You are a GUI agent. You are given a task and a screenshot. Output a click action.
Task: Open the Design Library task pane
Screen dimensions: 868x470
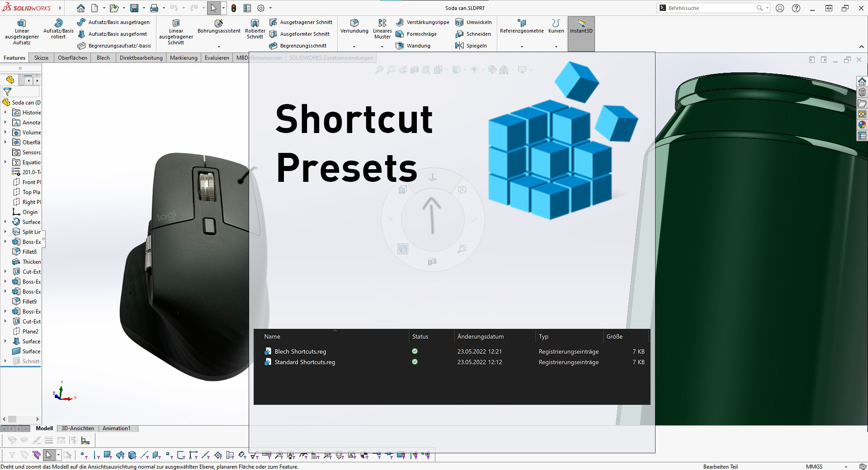coord(863,92)
